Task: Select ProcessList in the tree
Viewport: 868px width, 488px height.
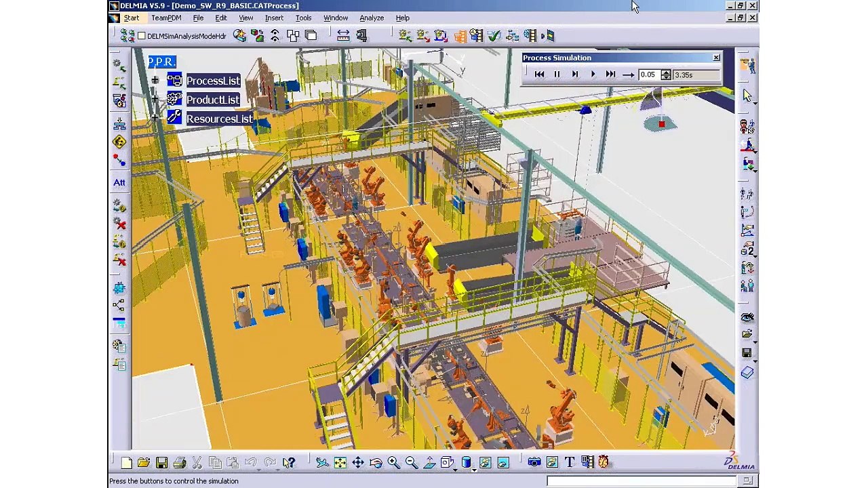Action: pos(213,81)
